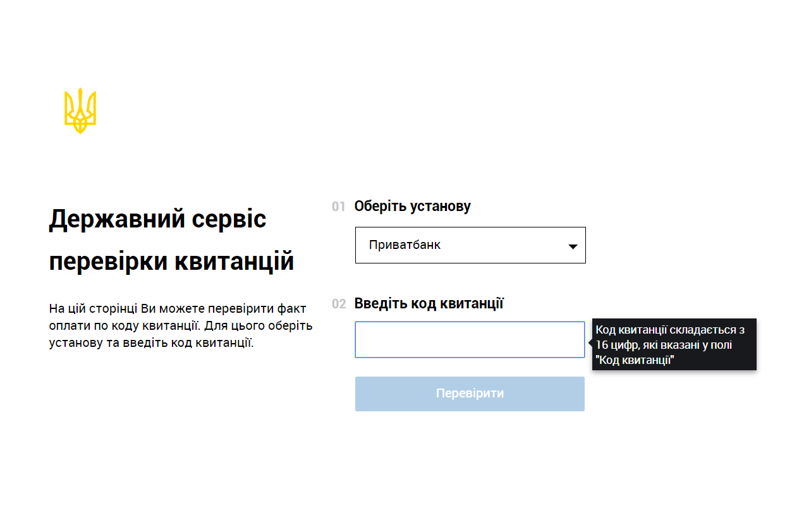This screenshot has width=792, height=532.
Task: Click the dropdown arrow next to Приватбанк
Action: pyautogui.click(x=573, y=246)
